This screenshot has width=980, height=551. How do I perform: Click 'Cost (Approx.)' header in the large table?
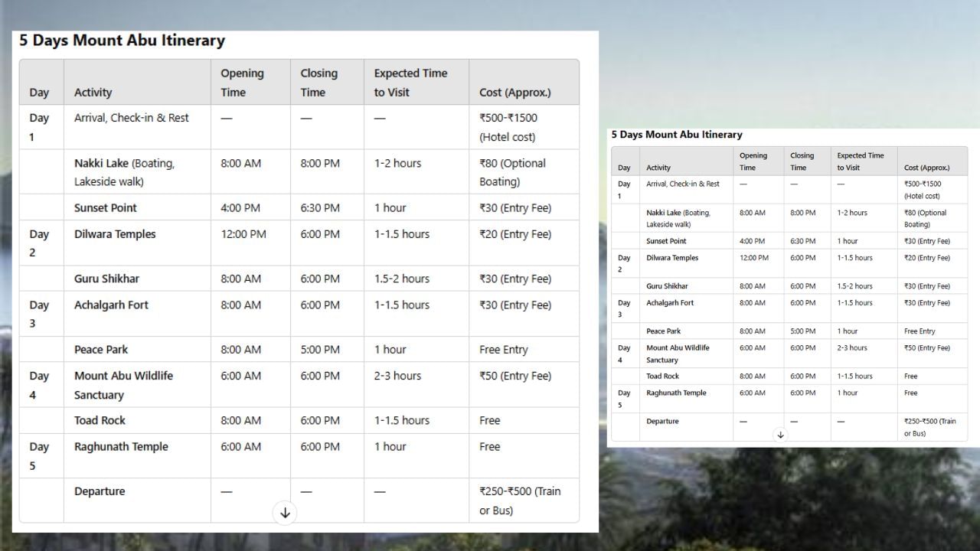(515, 93)
